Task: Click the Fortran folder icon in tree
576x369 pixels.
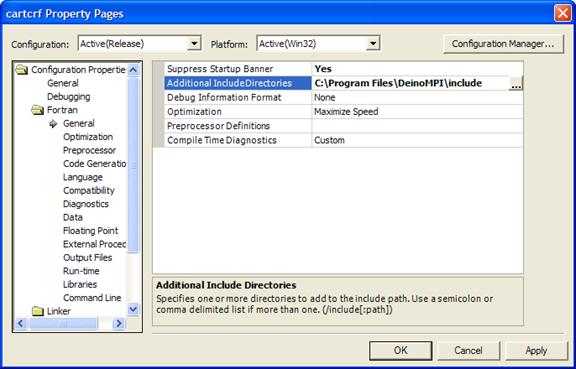Action: (x=37, y=110)
